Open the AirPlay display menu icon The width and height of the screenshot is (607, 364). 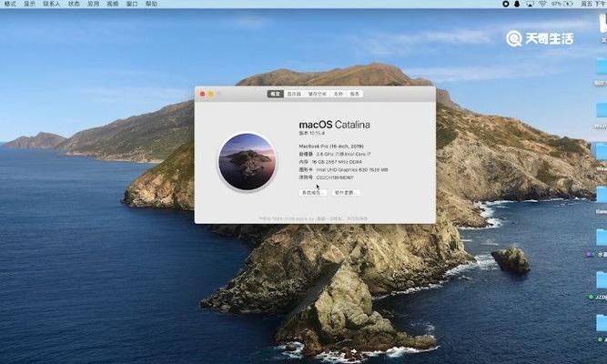click(x=529, y=4)
